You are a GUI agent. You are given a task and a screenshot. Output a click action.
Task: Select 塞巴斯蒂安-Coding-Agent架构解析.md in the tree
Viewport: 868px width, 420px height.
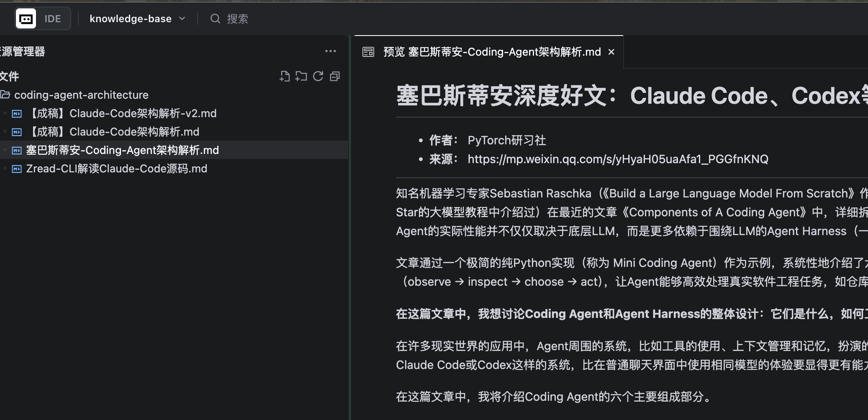point(122,150)
